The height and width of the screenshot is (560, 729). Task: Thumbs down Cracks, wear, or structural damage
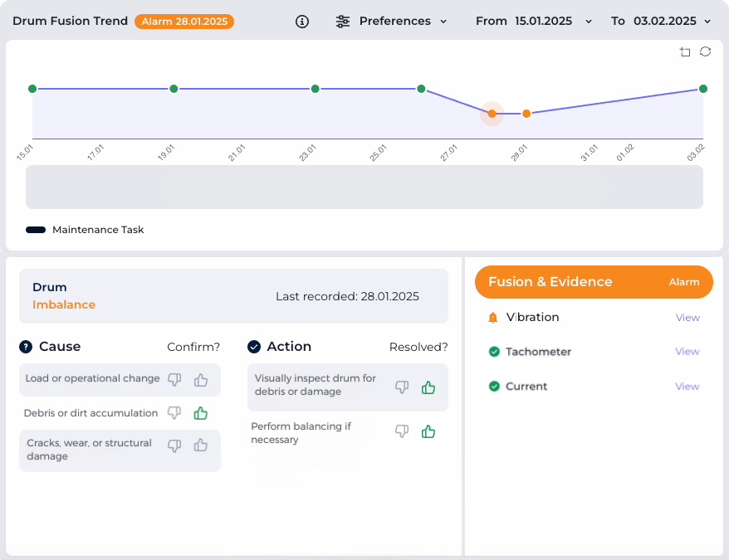[174, 446]
